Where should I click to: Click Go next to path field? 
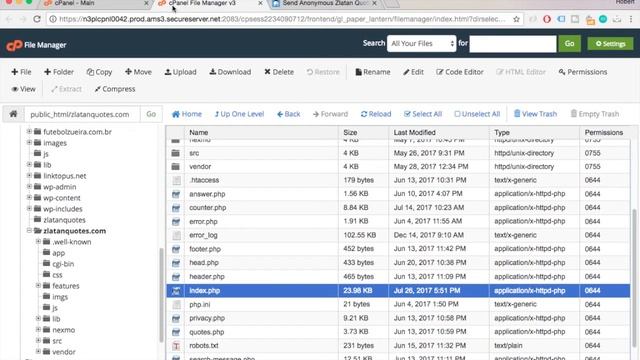tap(151, 114)
